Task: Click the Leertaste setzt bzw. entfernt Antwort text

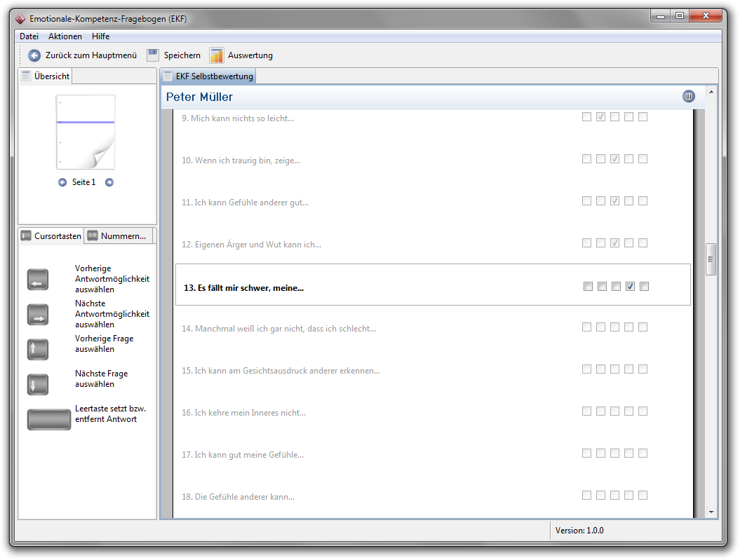Action: click(x=110, y=414)
